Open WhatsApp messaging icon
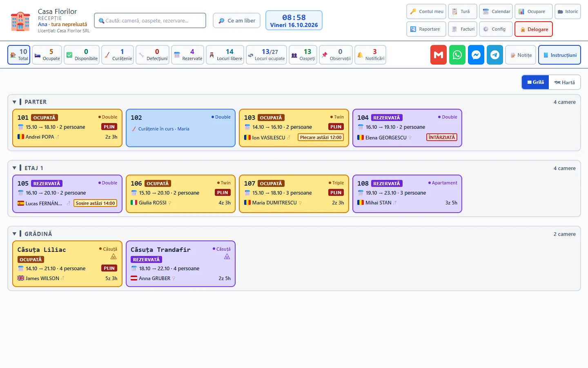The image size is (588, 368). point(457,55)
